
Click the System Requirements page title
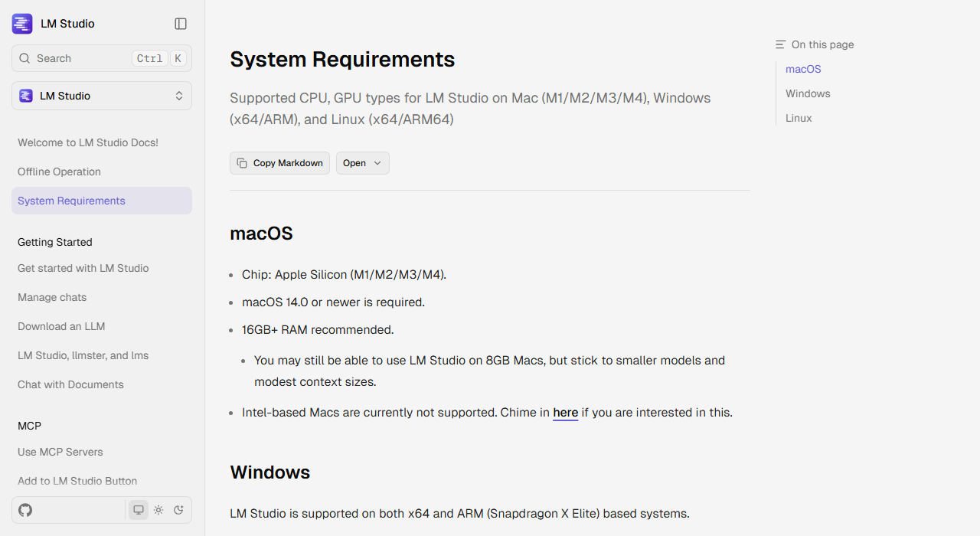tap(342, 59)
